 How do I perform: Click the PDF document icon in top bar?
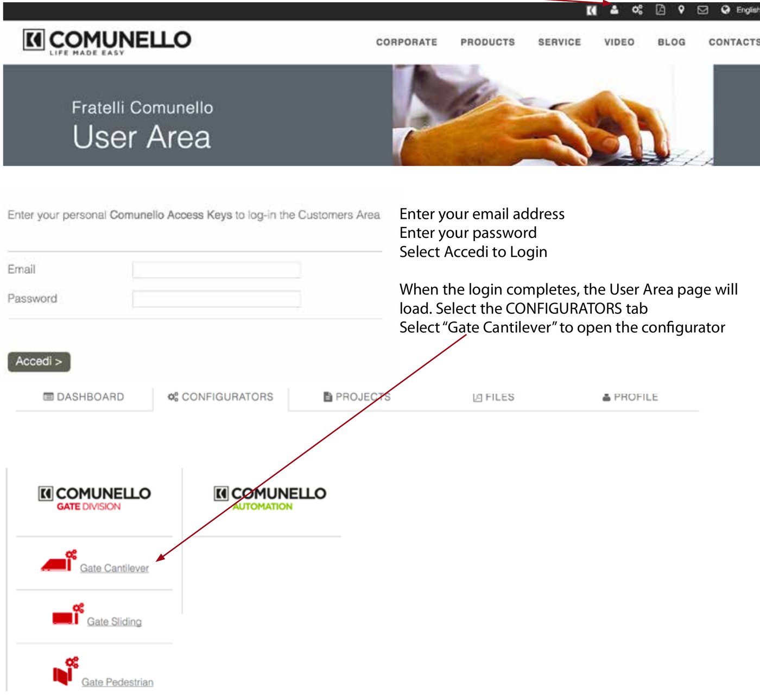click(660, 10)
